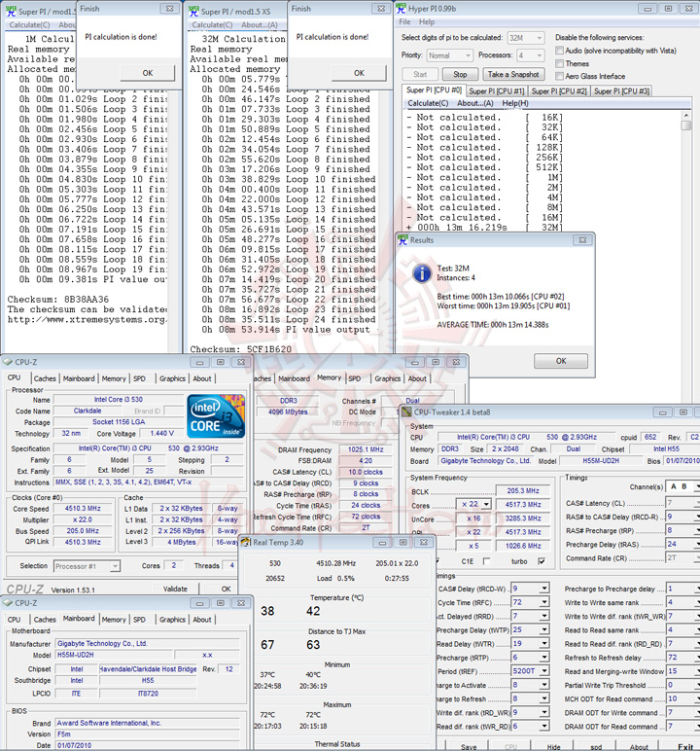Open Graphics tab in CPU-Z Memory window
This screenshot has width=700, height=751.
[x=387, y=378]
